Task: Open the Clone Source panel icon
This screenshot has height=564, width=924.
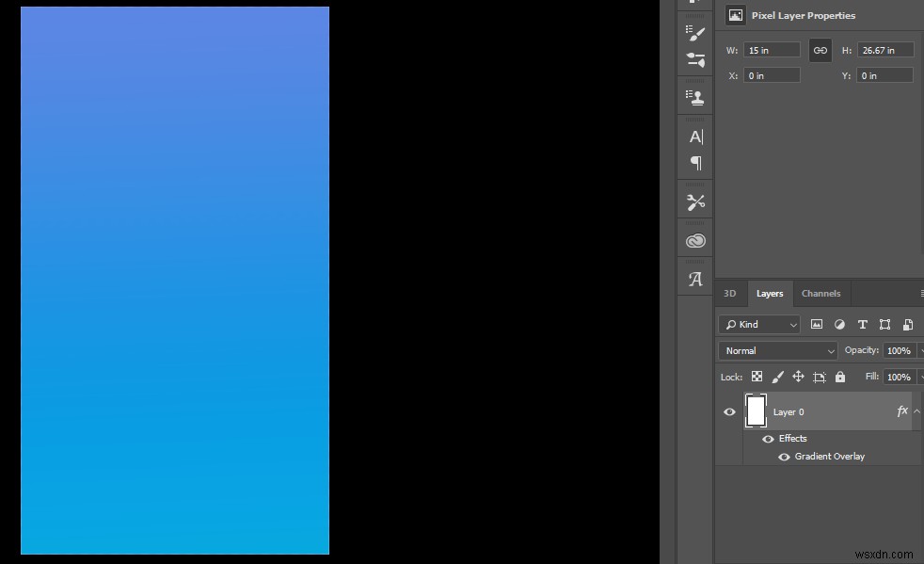Action: 695,95
